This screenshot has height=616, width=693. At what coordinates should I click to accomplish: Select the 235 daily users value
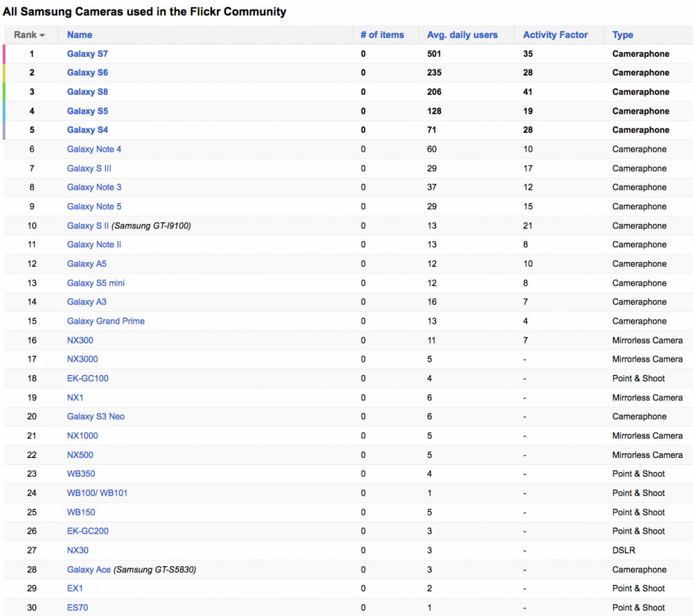pos(434,73)
